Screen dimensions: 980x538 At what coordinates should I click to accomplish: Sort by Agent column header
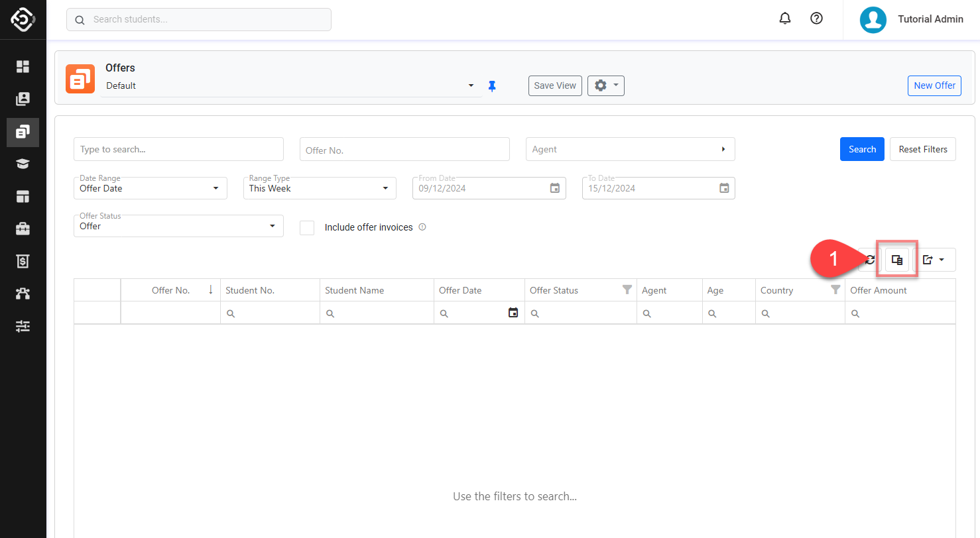click(x=669, y=290)
